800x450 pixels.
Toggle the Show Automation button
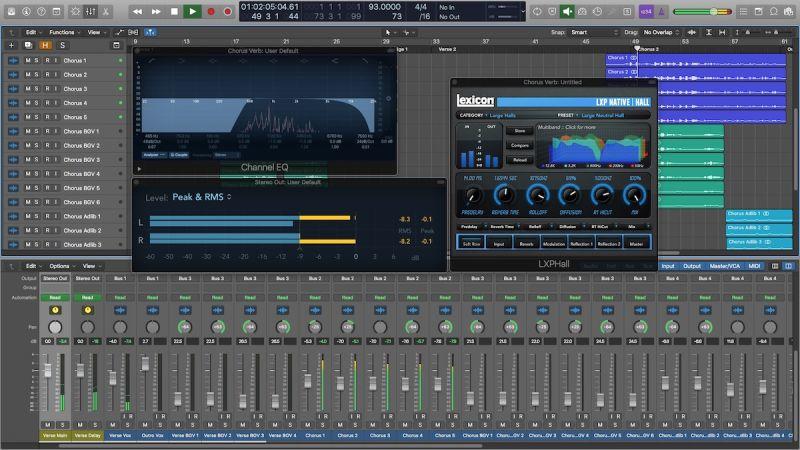pos(119,32)
